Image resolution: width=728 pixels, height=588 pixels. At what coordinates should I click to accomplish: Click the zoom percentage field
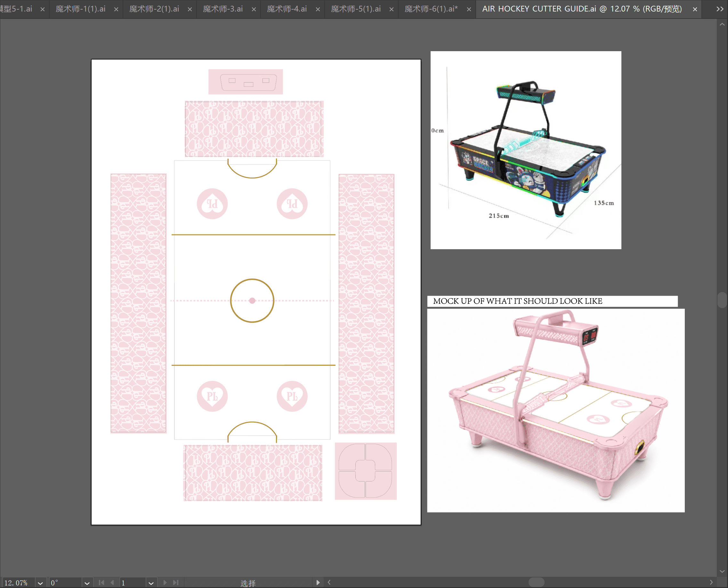[x=18, y=583]
